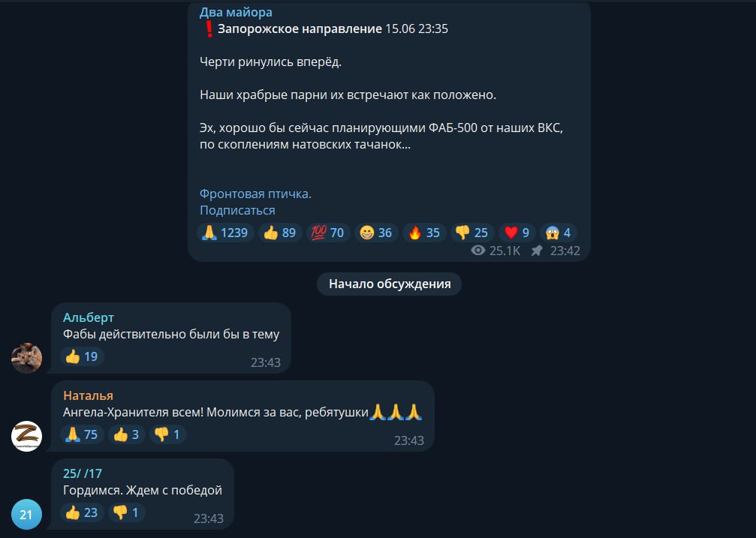Open the blue avatar labeled 21
The height and width of the screenshot is (538, 756).
(26, 515)
